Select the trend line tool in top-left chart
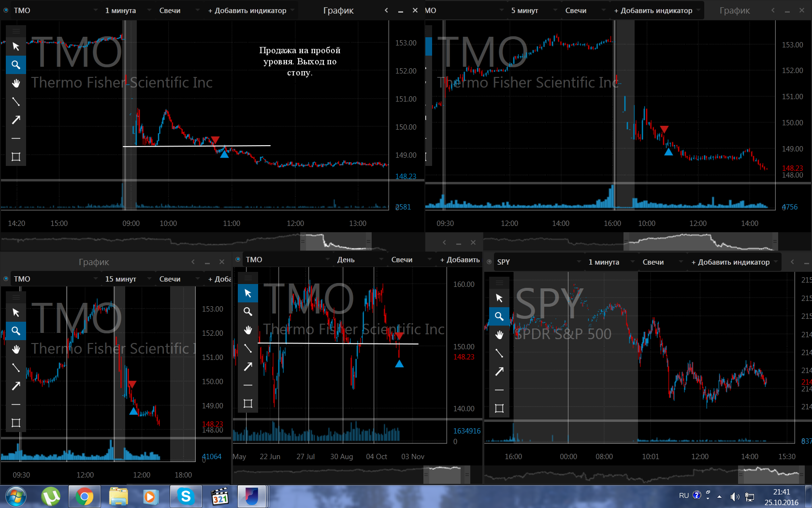 click(16, 102)
